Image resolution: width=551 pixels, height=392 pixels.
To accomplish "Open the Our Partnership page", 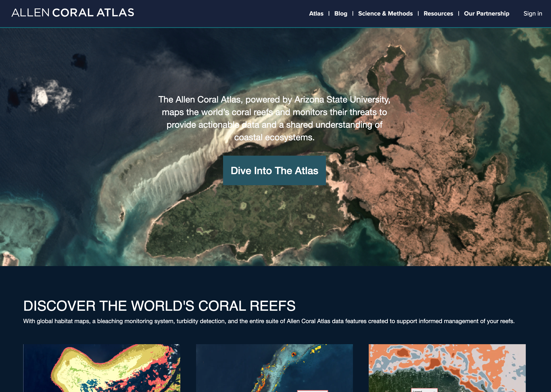I will pos(487,14).
